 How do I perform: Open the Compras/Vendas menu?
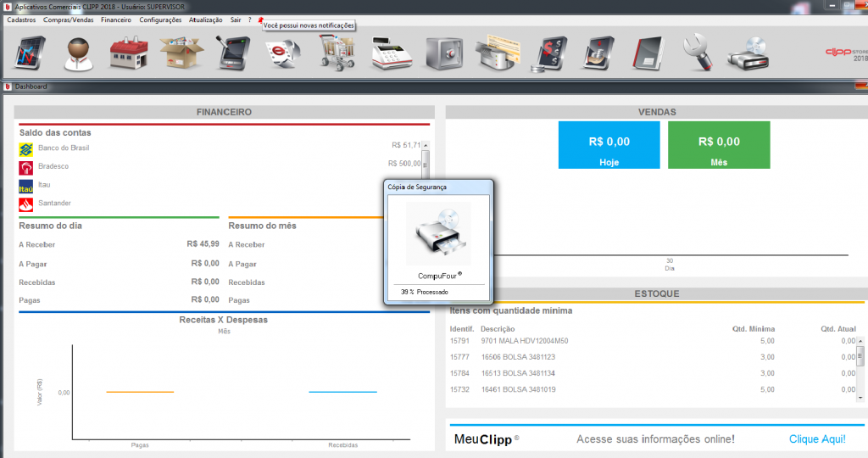tap(68, 20)
